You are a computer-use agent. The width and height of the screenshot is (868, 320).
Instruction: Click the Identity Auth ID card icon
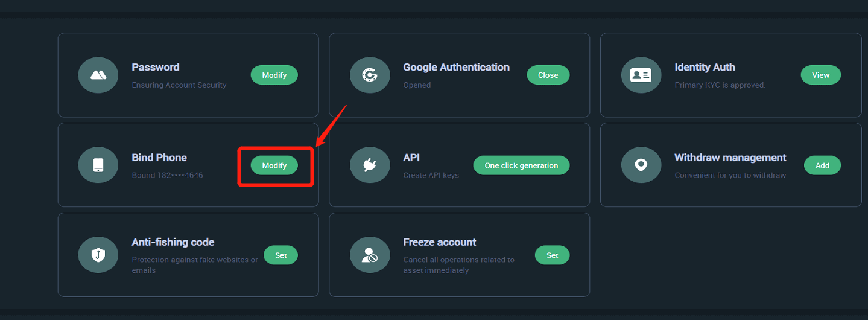point(641,75)
